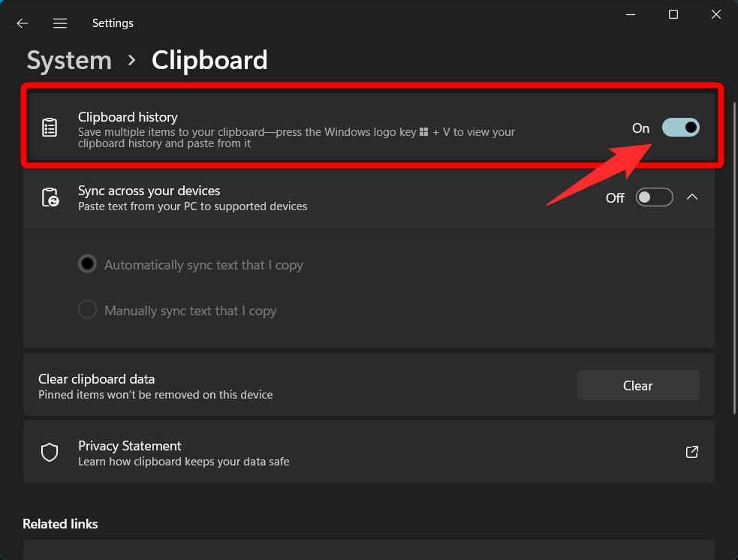This screenshot has height=560, width=738.
Task: Click the Clipboard breadcrumb heading
Action: pos(209,60)
